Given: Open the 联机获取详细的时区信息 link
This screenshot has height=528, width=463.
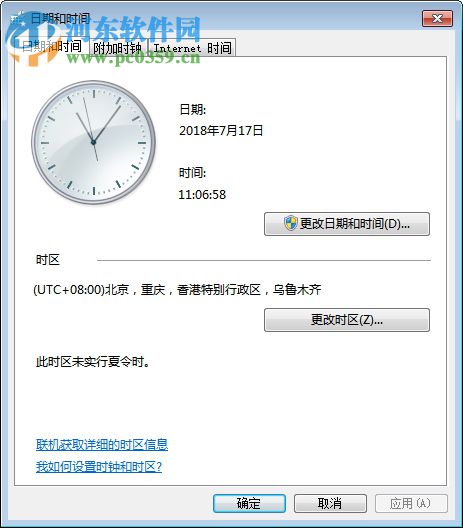Looking at the screenshot, I should [x=102, y=444].
